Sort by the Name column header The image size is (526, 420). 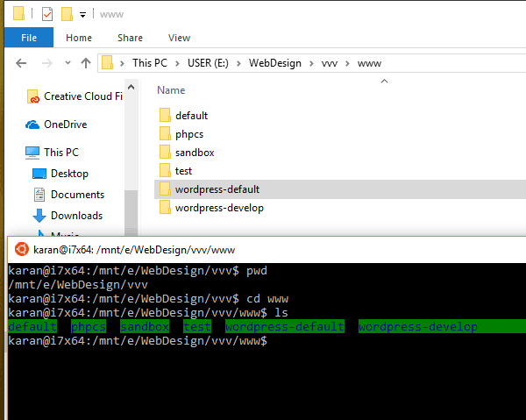point(171,90)
